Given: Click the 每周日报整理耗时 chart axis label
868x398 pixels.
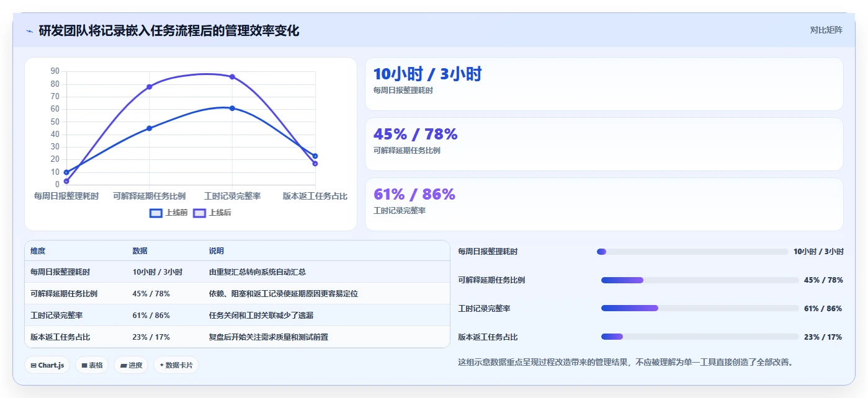Looking at the screenshot, I should [x=66, y=196].
